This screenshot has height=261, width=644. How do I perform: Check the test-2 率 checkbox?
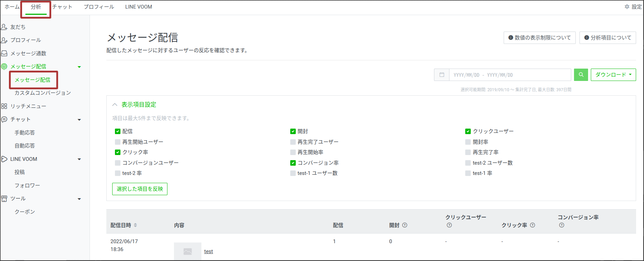pyautogui.click(x=118, y=173)
